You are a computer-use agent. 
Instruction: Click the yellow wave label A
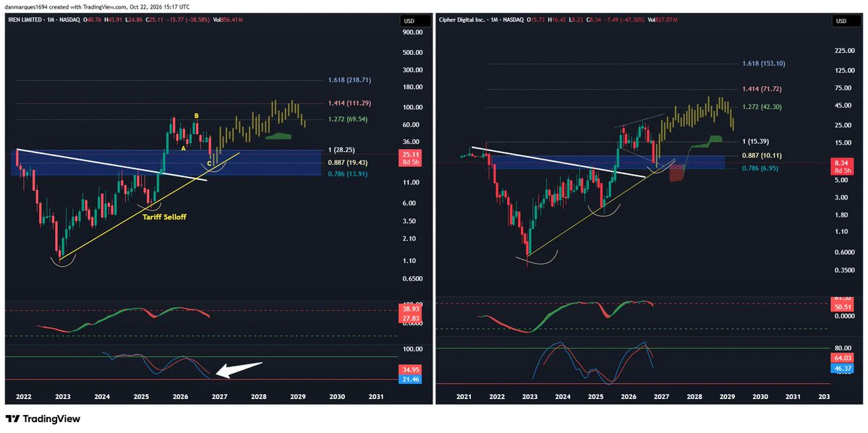coord(184,148)
